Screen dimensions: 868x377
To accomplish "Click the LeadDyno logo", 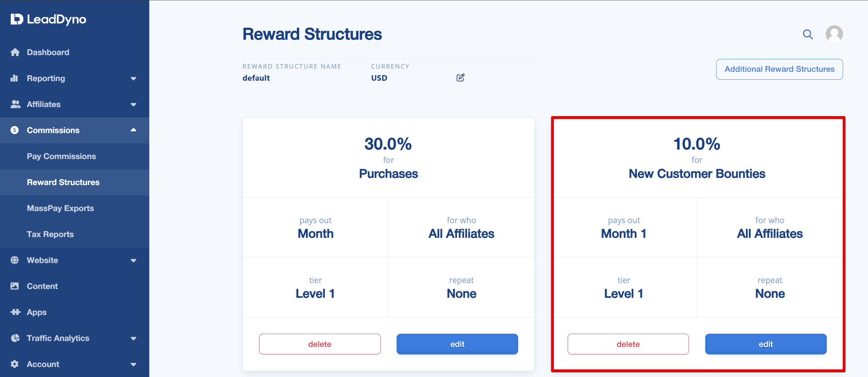I will pos(48,19).
